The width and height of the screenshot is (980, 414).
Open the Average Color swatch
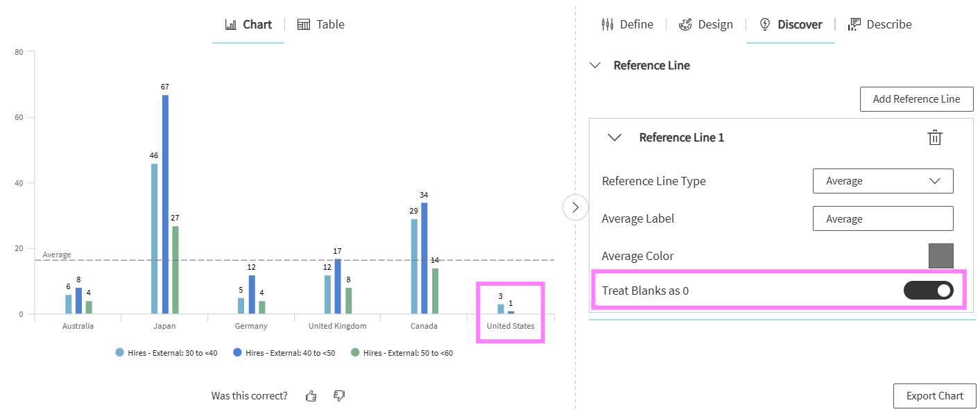[940, 256]
